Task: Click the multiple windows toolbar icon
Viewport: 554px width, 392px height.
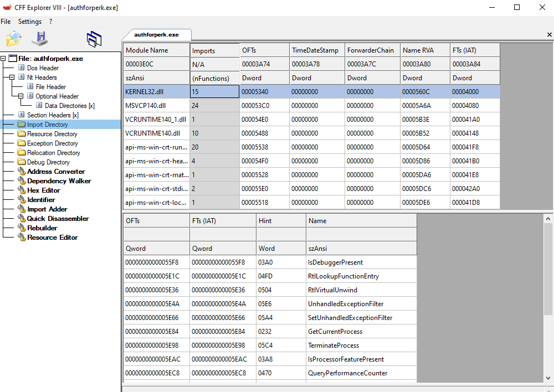Action: [94, 39]
